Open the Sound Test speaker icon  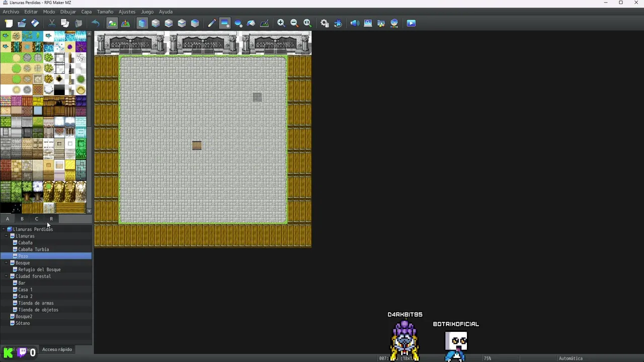click(355, 23)
